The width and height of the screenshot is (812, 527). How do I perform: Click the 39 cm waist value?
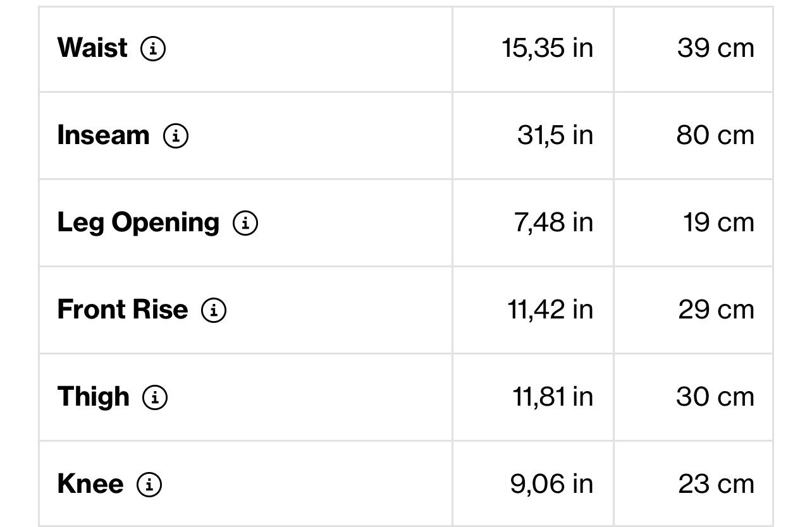point(716,48)
